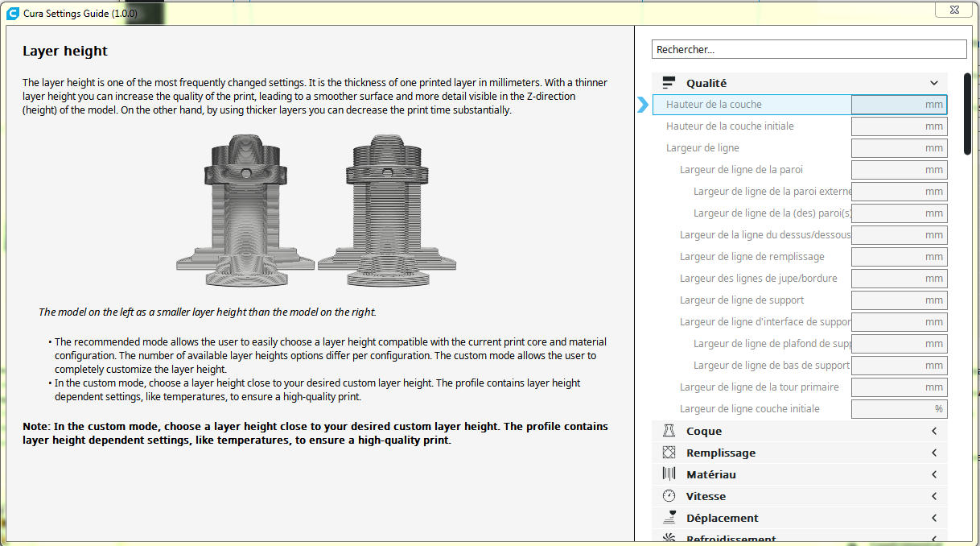Select Largeur de ligne de support
The image size is (980, 546).
point(742,300)
